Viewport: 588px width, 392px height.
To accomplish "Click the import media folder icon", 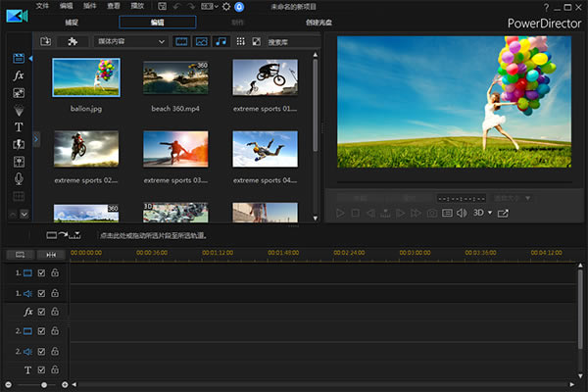I will coord(46,42).
